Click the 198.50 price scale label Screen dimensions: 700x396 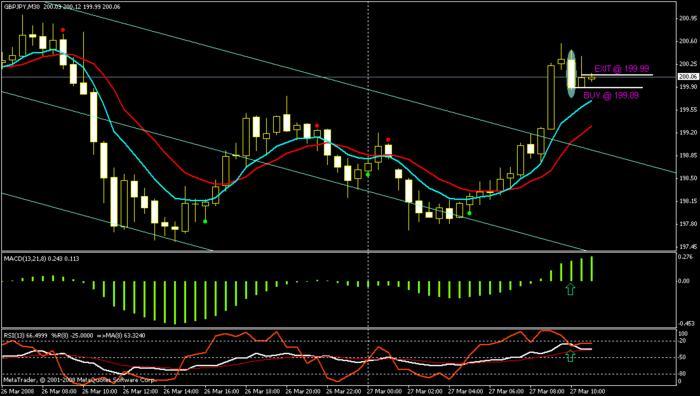tap(687, 178)
